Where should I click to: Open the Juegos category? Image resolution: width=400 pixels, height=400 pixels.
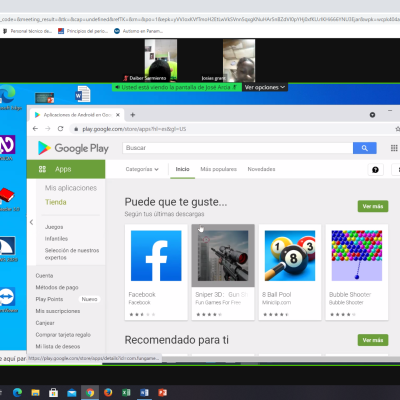54,227
